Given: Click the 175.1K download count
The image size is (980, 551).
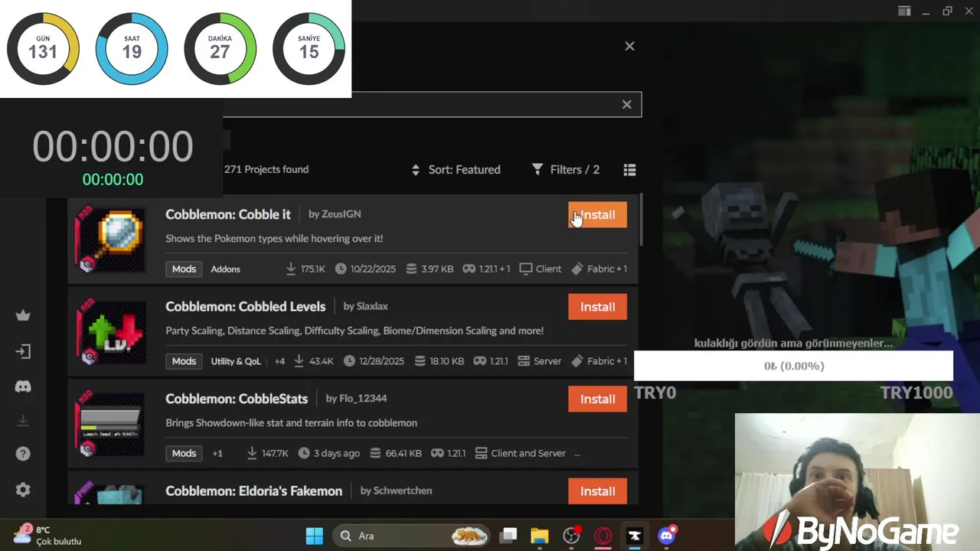Looking at the screenshot, I should pos(305,269).
